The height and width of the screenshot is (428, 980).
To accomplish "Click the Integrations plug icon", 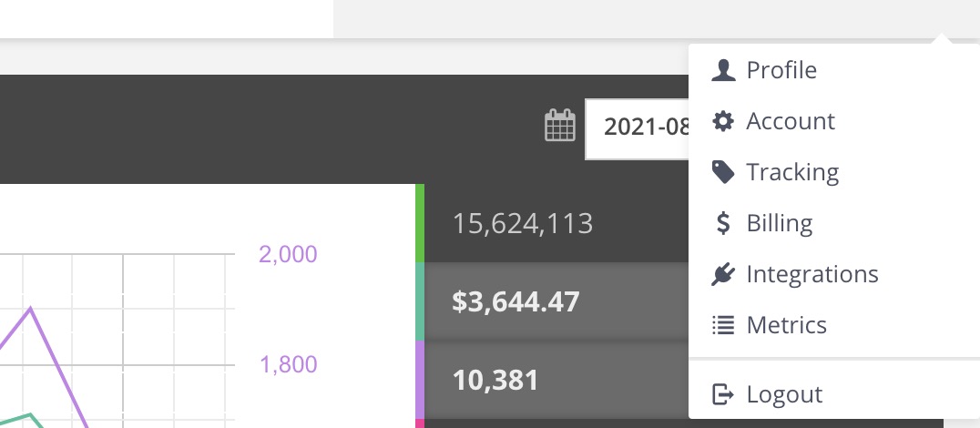I will click(723, 274).
